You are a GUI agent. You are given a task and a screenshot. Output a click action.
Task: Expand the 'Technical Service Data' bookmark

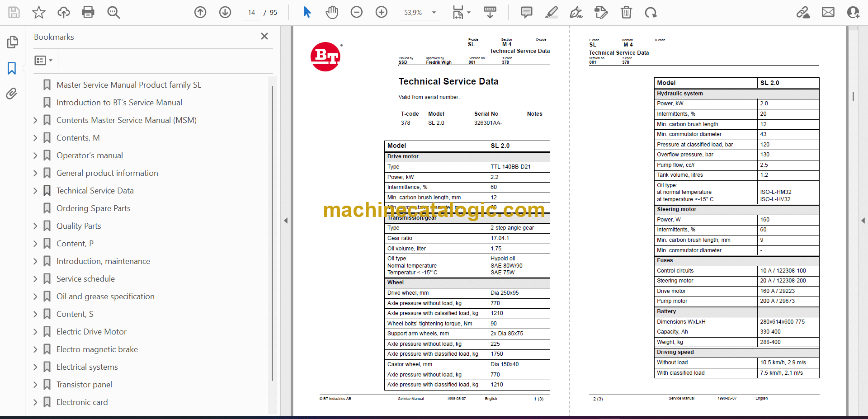35,191
